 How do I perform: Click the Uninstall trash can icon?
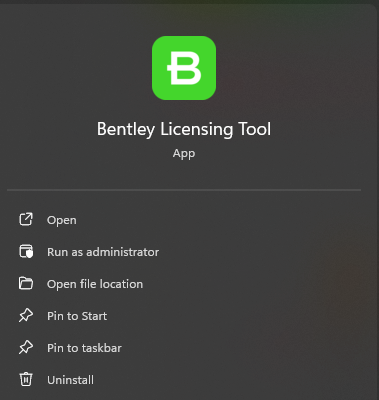[x=26, y=380]
